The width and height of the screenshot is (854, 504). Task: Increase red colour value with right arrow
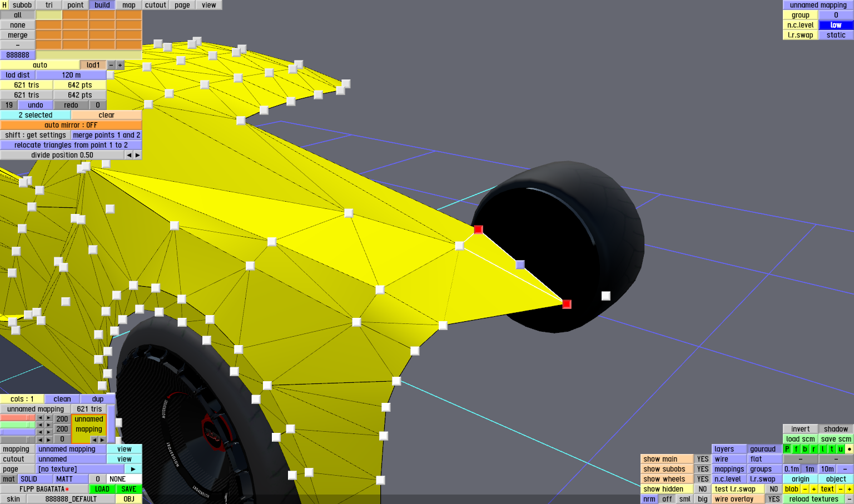[49, 418]
